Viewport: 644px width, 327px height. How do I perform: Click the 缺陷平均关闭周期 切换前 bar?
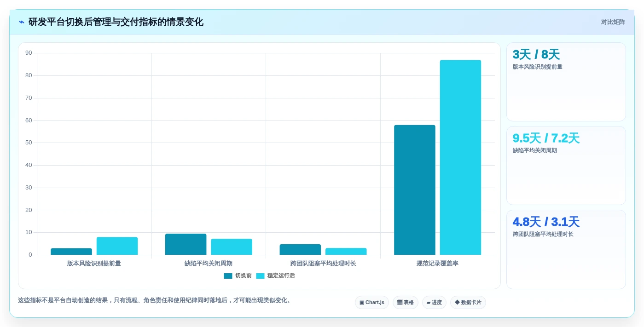[x=186, y=244]
